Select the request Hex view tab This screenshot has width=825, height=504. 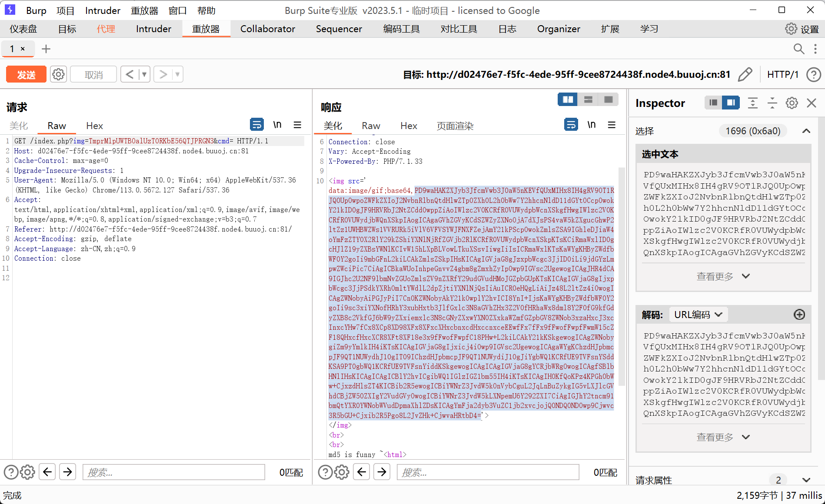click(x=94, y=126)
